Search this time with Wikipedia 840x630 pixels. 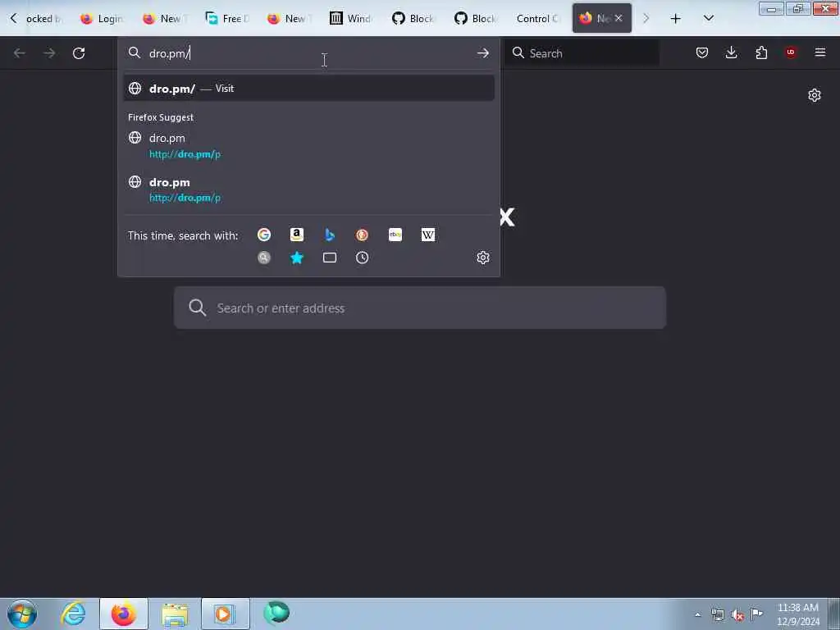428,235
